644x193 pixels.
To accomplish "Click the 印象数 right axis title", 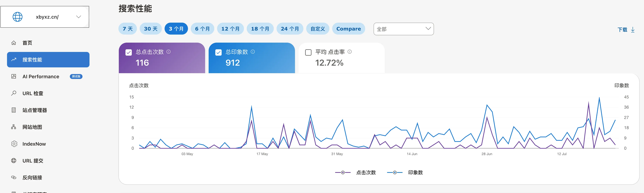I will click(x=622, y=85).
